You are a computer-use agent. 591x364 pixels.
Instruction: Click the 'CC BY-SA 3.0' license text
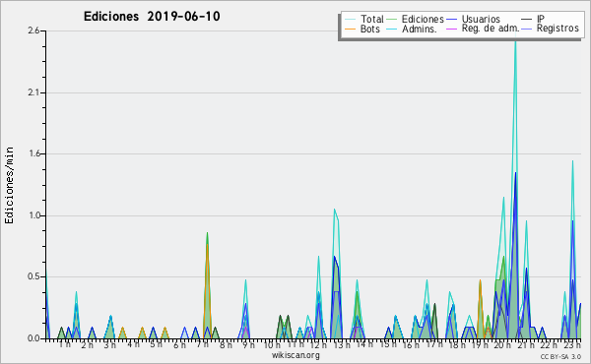coord(560,356)
